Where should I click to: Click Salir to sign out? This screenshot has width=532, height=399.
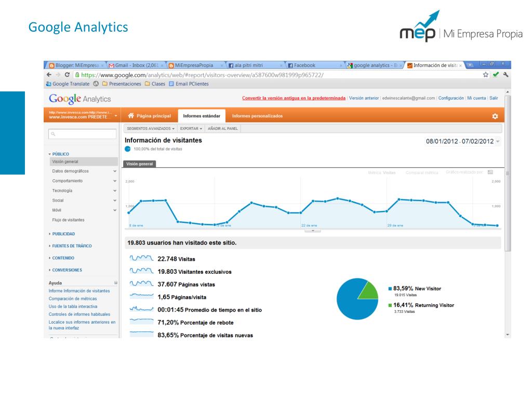[x=494, y=98]
